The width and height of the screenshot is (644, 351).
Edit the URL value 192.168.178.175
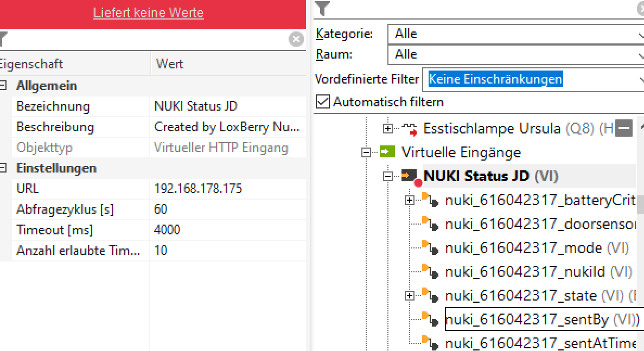click(x=228, y=188)
